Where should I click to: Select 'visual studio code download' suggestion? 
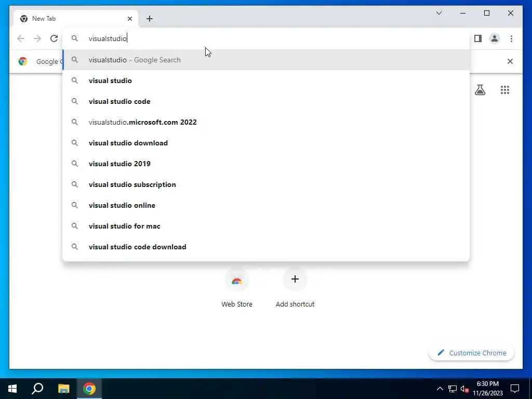tap(267, 247)
